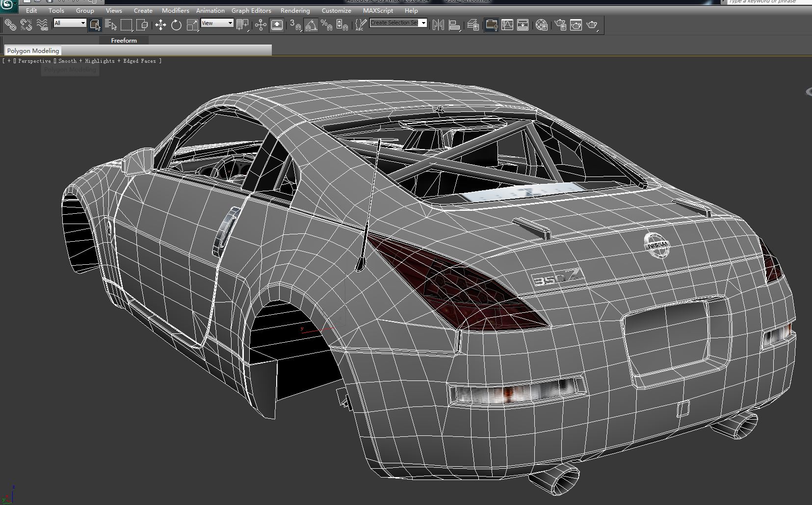This screenshot has height=505, width=812.
Task: Open Edit Named Selection Sets
Action: coord(361,25)
